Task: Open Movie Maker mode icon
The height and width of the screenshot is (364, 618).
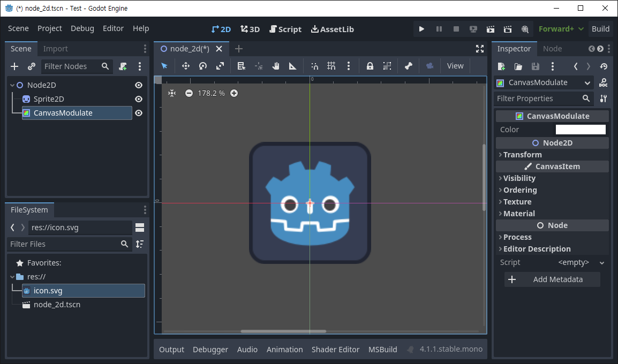Action: point(525,29)
